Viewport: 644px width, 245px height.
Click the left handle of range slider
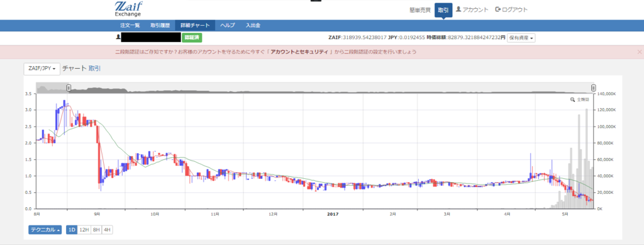tap(69, 88)
